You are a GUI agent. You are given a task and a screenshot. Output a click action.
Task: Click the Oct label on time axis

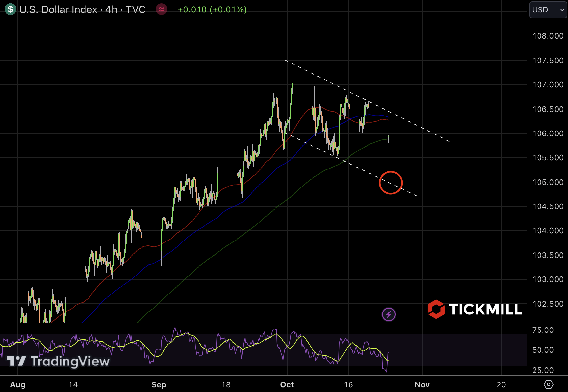pyautogui.click(x=287, y=385)
